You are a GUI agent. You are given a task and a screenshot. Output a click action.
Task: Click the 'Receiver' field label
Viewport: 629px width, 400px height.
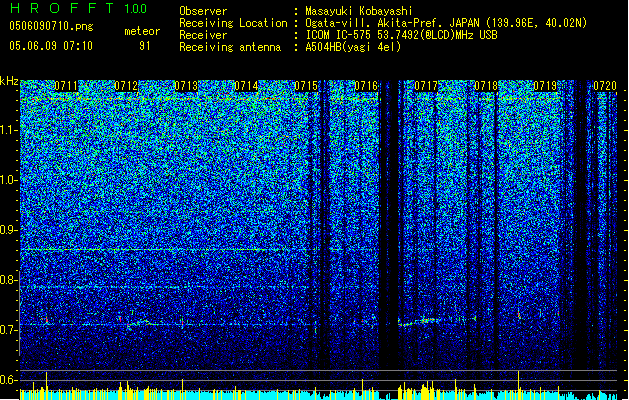(203, 35)
